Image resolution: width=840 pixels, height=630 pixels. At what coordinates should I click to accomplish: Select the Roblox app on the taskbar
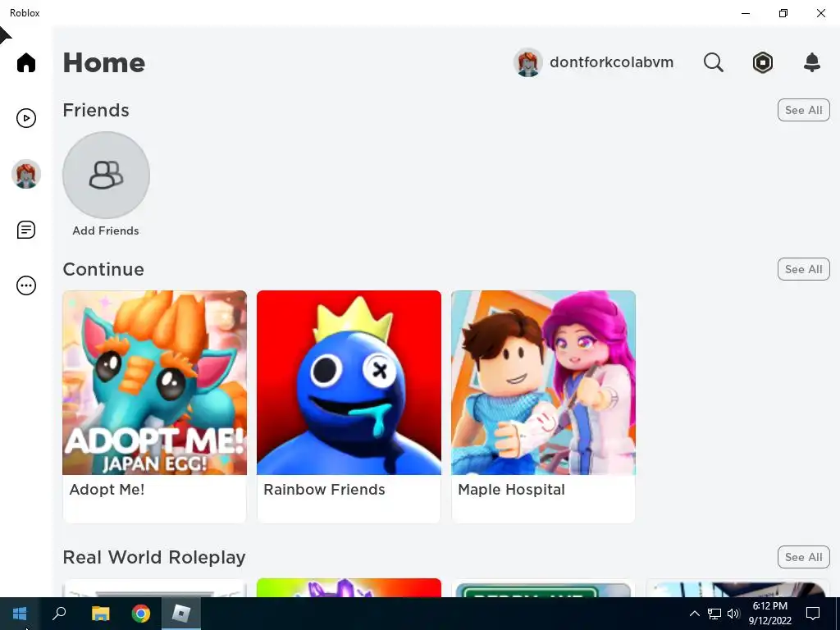[x=181, y=614]
